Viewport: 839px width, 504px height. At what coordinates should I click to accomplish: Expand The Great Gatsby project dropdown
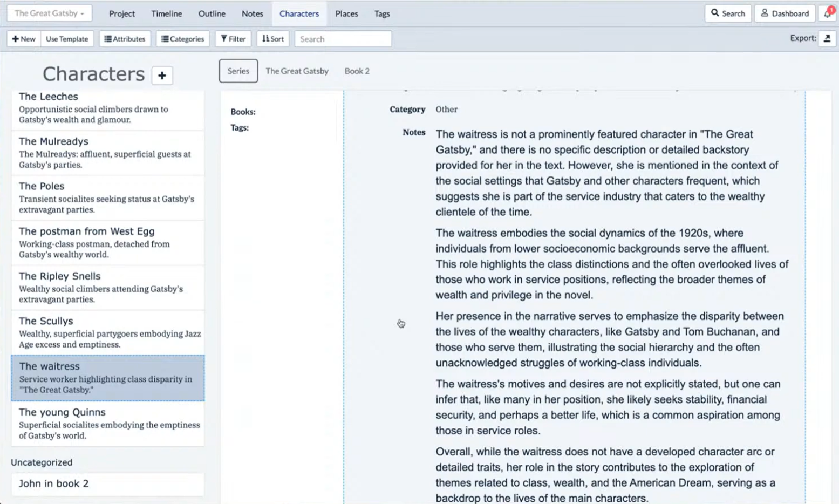(49, 13)
